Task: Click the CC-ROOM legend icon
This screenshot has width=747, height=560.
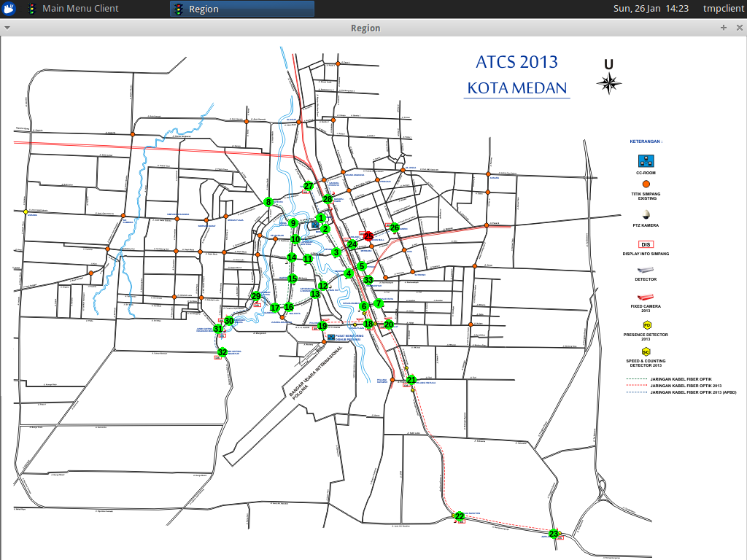Action: coord(646,162)
